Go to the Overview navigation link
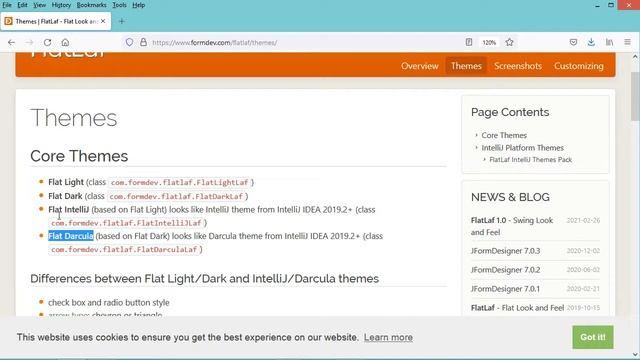The image size is (640, 360). [x=420, y=66]
